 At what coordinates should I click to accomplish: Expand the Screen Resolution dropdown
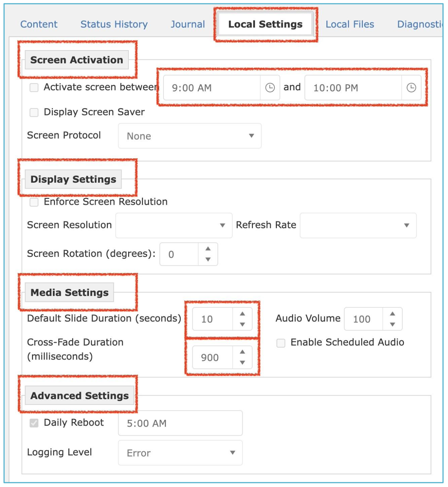(174, 225)
